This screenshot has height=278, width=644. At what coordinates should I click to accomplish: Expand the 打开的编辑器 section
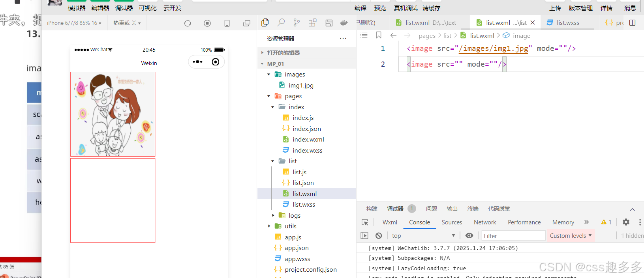[x=307, y=52]
